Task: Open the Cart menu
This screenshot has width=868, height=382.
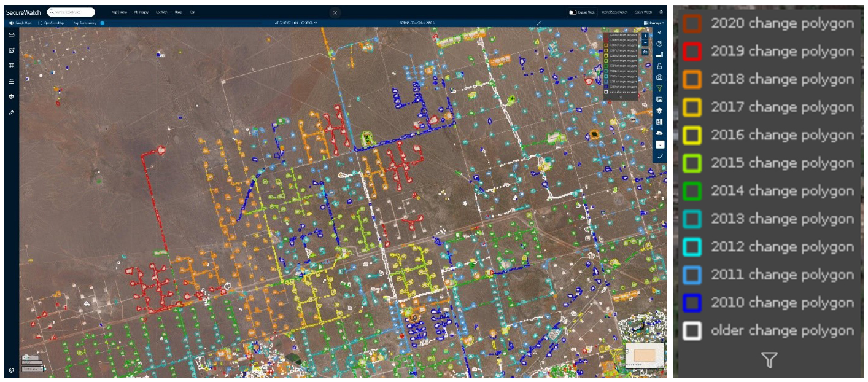Action: pos(193,12)
